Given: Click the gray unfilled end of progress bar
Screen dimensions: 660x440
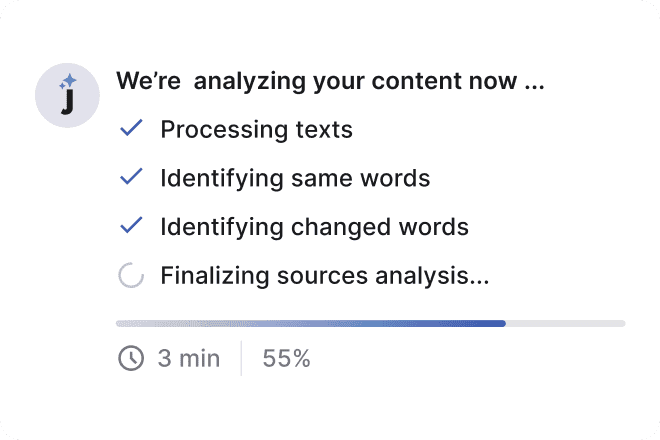Looking at the screenshot, I should tap(565, 323).
